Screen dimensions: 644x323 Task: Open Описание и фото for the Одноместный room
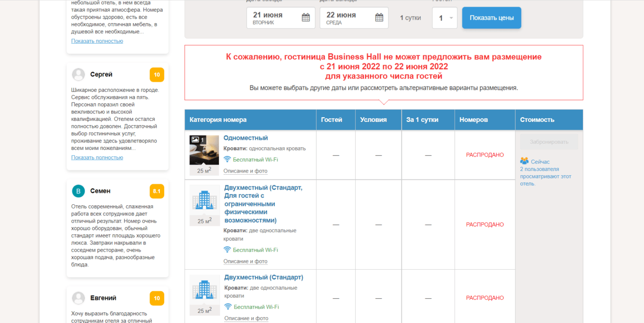245,171
